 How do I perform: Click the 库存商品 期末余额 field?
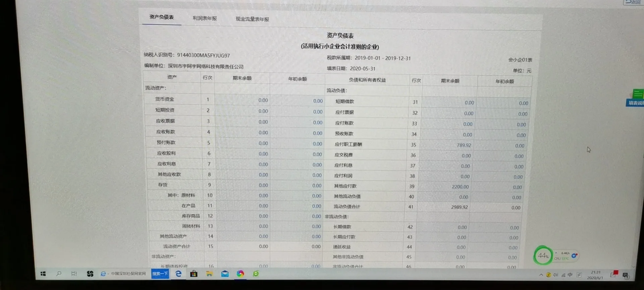tap(243, 216)
